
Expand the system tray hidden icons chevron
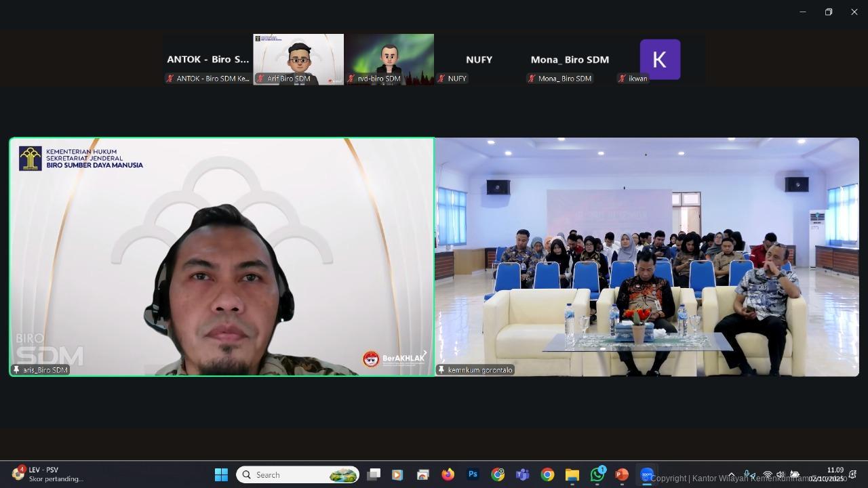[731, 475]
